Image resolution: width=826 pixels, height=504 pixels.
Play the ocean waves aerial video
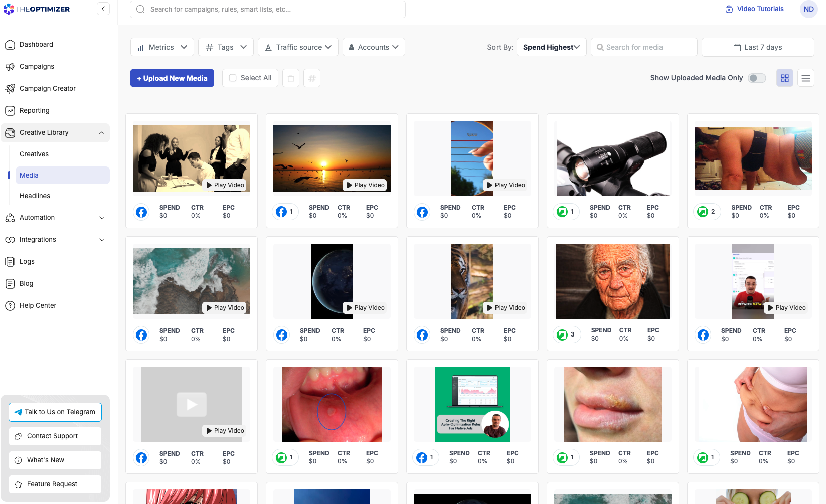pyautogui.click(x=225, y=308)
